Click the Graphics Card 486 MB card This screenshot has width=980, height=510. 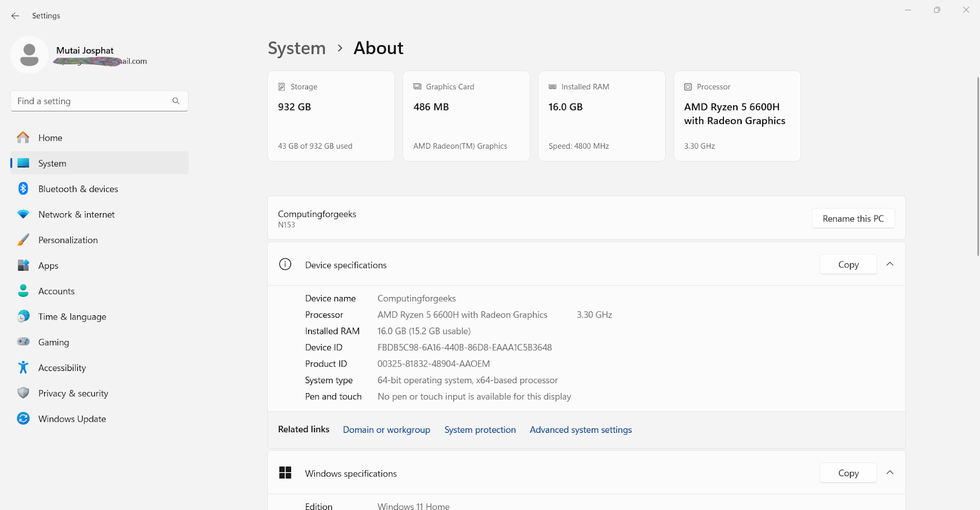[466, 116]
